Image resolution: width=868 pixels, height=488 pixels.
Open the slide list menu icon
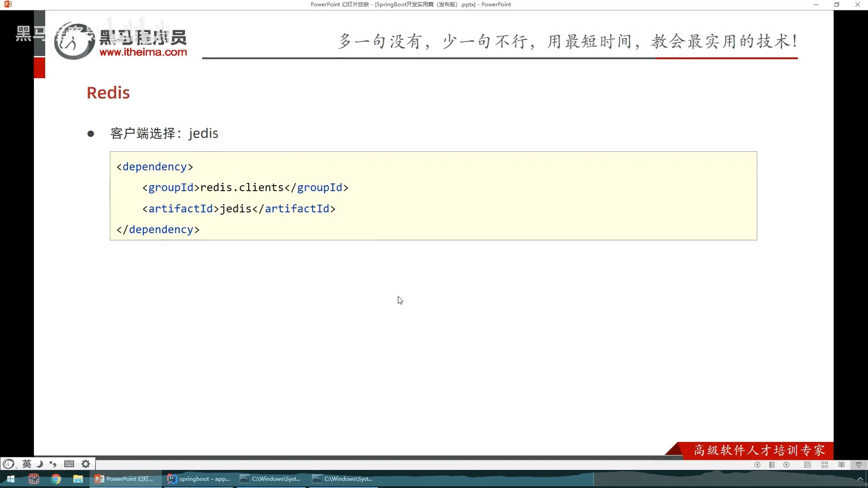click(x=772, y=465)
